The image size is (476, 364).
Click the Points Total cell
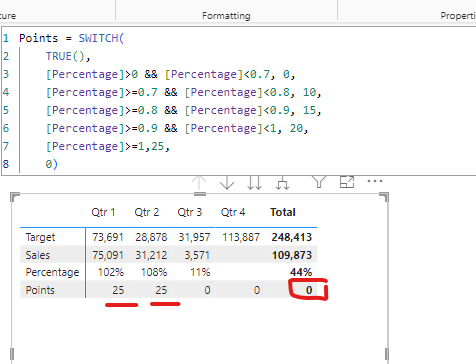pyautogui.click(x=309, y=290)
